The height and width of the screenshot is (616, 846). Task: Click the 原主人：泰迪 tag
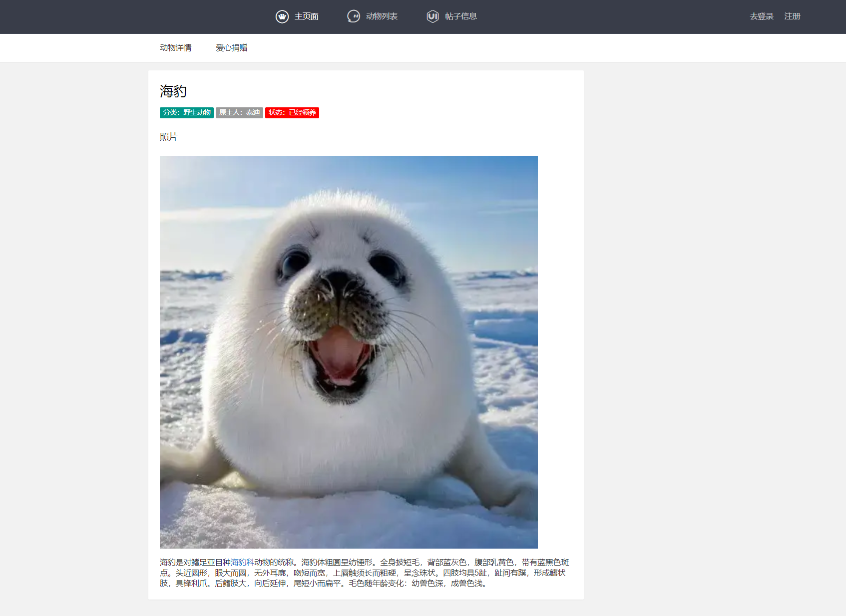240,113
